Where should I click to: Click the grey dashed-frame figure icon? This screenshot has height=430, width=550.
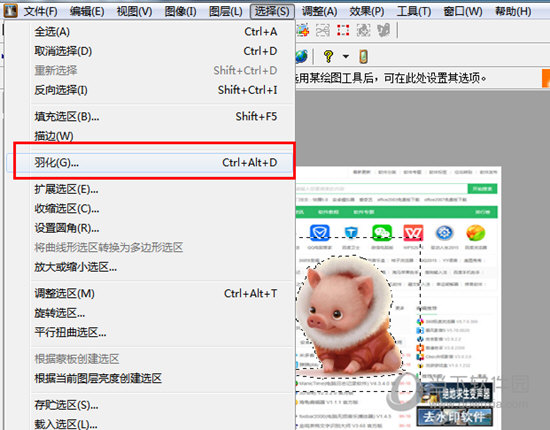[x=363, y=30]
